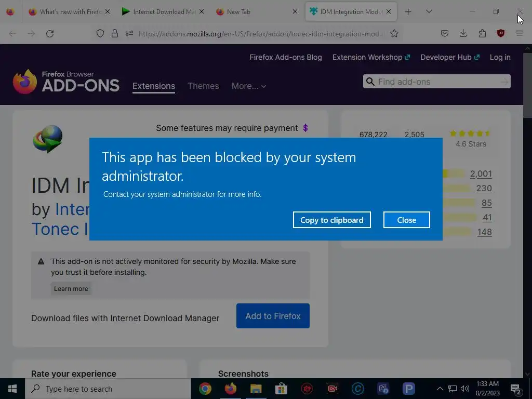Click the browser back arrow
The width and height of the screenshot is (532, 399).
coord(12,34)
